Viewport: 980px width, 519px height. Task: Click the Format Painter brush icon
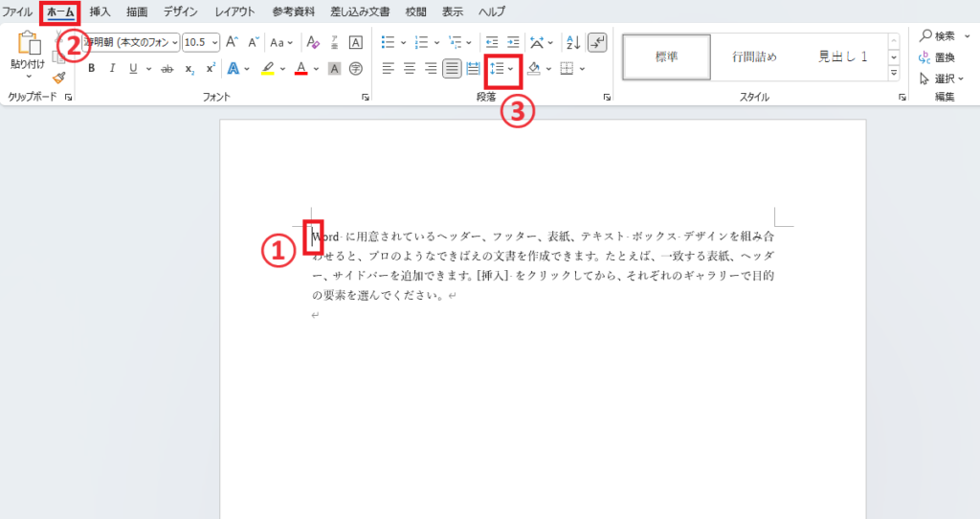click(x=58, y=78)
